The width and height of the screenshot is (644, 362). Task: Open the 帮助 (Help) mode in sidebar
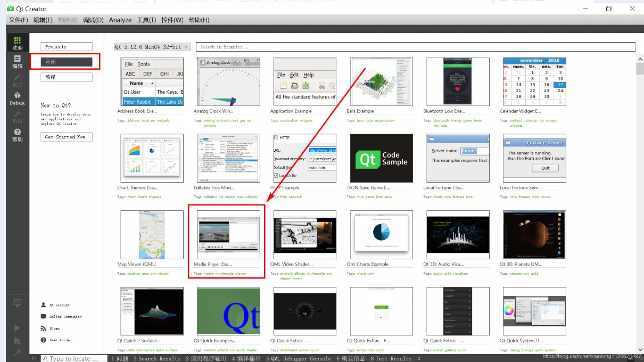pyautogui.click(x=18, y=135)
